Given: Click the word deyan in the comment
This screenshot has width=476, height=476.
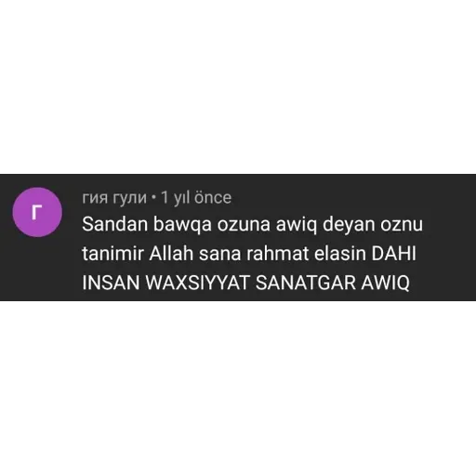Looking at the screenshot, I should point(349,224).
